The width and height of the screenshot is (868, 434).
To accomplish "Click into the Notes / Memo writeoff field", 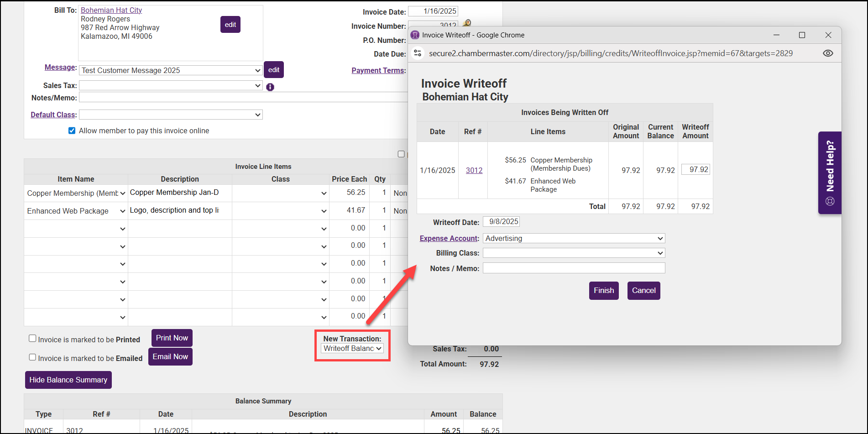I will tap(574, 268).
